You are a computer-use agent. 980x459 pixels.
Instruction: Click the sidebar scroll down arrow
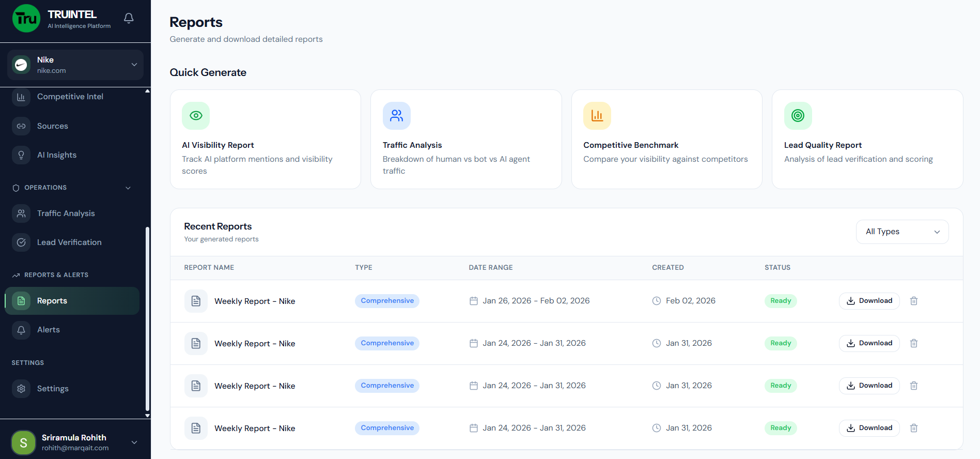(x=147, y=415)
